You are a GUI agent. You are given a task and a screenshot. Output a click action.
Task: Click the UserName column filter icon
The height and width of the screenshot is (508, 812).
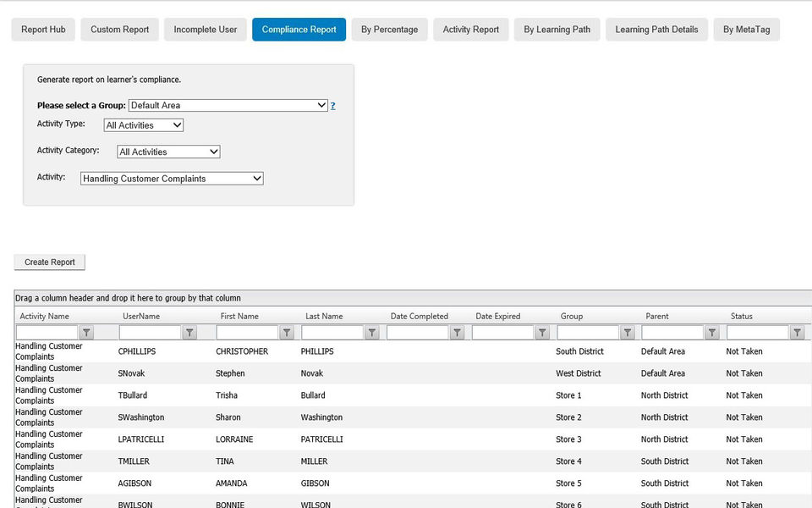pyautogui.click(x=189, y=332)
